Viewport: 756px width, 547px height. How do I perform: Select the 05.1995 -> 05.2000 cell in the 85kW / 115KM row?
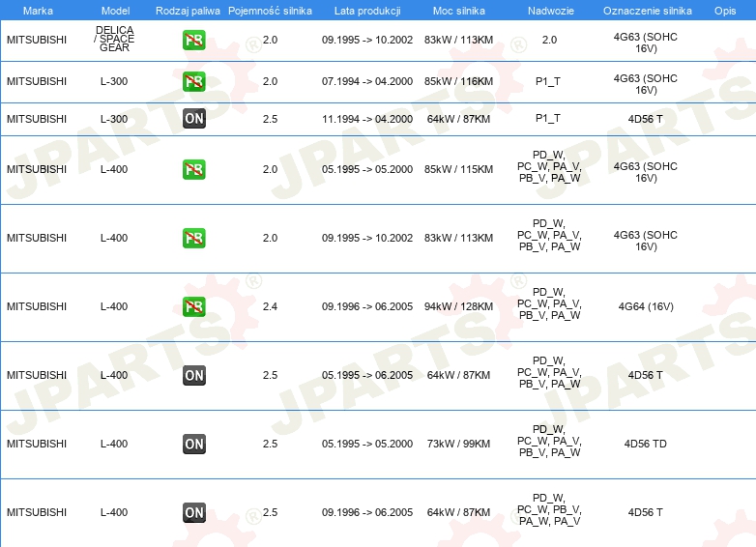tap(367, 170)
